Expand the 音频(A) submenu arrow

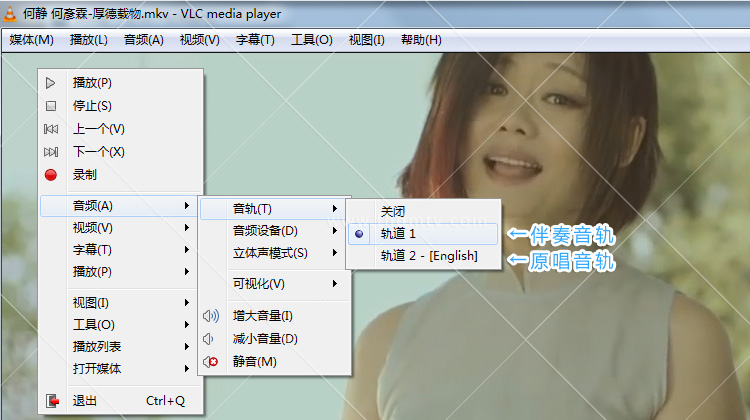[187, 206]
